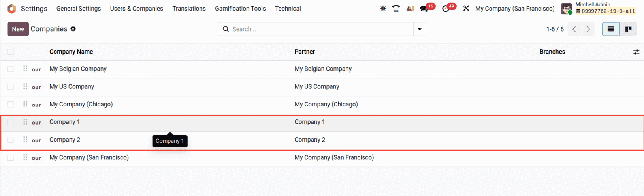The image size is (644, 196).
Task: Open the debug bug icon menu
Action: pyautogui.click(x=383, y=8)
